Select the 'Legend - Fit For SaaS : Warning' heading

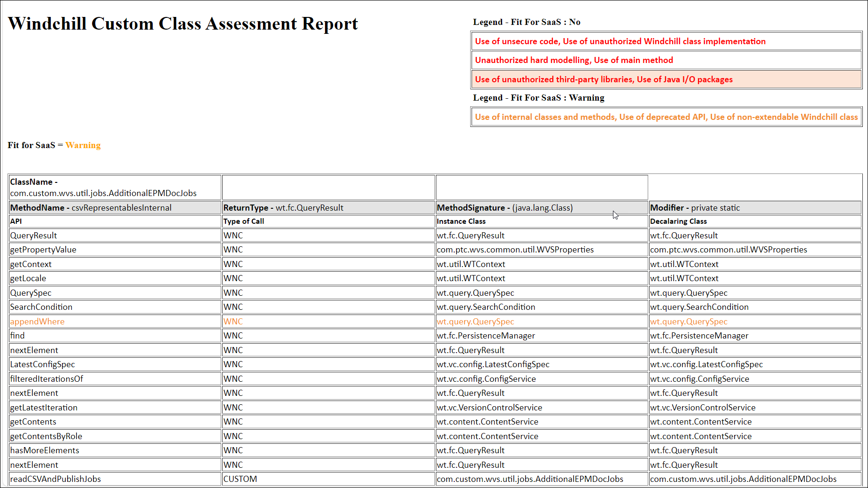[x=539, y=98]
